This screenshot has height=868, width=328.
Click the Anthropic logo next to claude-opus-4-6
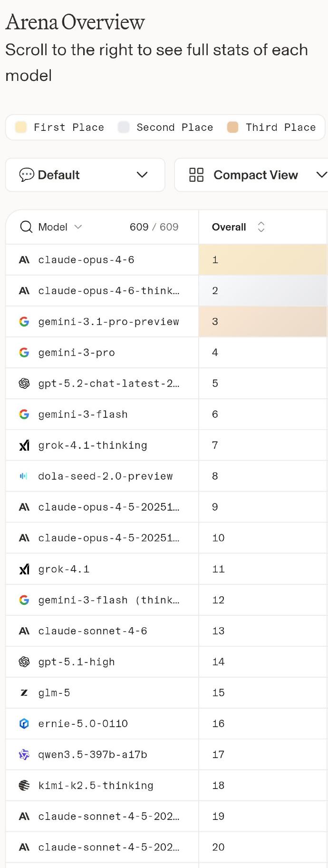[x=24, y=260]
